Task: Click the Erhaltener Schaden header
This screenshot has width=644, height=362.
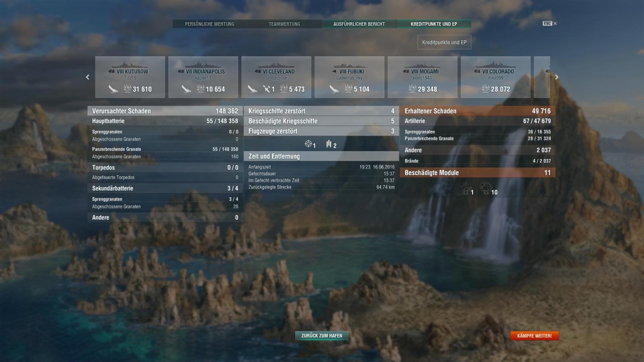Action: coord(478,111)
